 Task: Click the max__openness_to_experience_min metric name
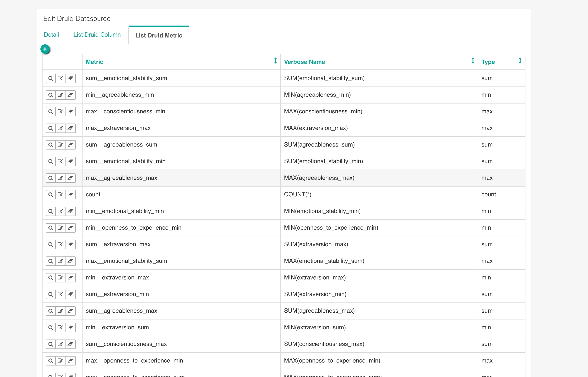(134, 361)
